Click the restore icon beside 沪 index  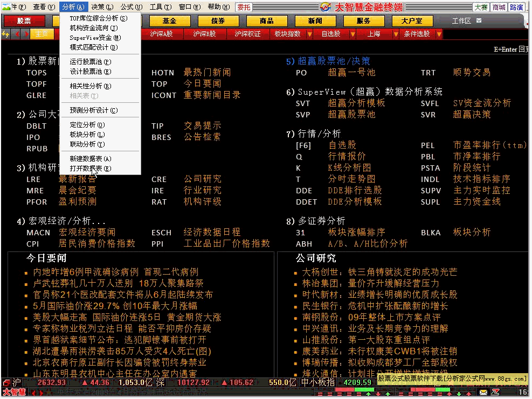(x=6, y=383)
